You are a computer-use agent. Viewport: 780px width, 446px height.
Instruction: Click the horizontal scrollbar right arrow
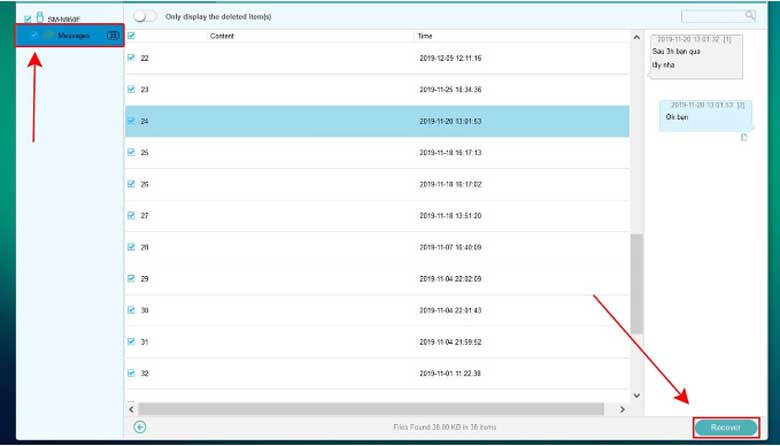click(x=623, y=409)
